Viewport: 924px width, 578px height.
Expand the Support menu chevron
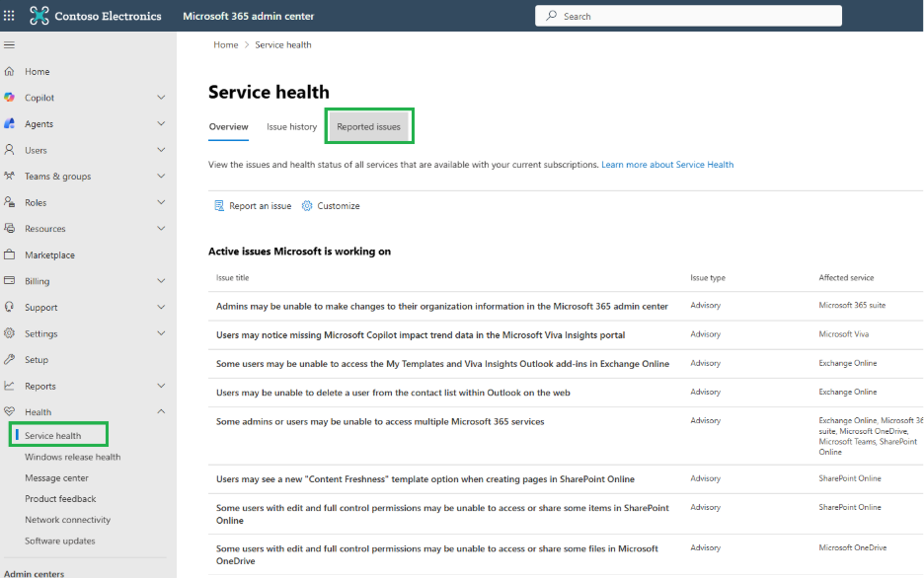(161, 307)
